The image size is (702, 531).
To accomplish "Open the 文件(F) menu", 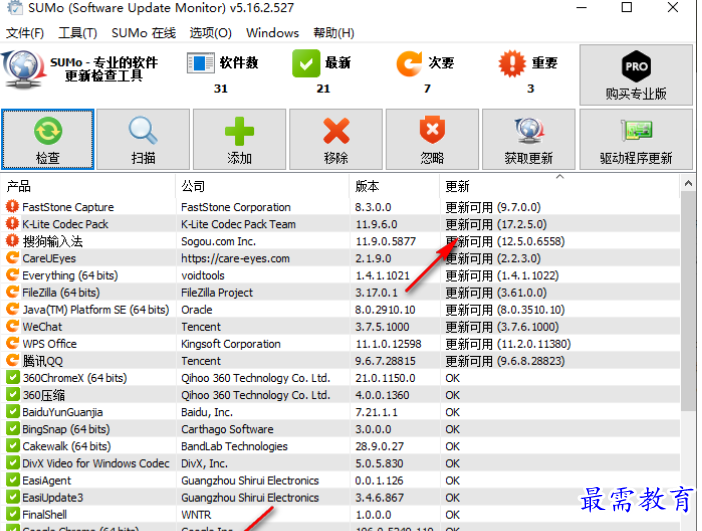I will tap(25, 33).
